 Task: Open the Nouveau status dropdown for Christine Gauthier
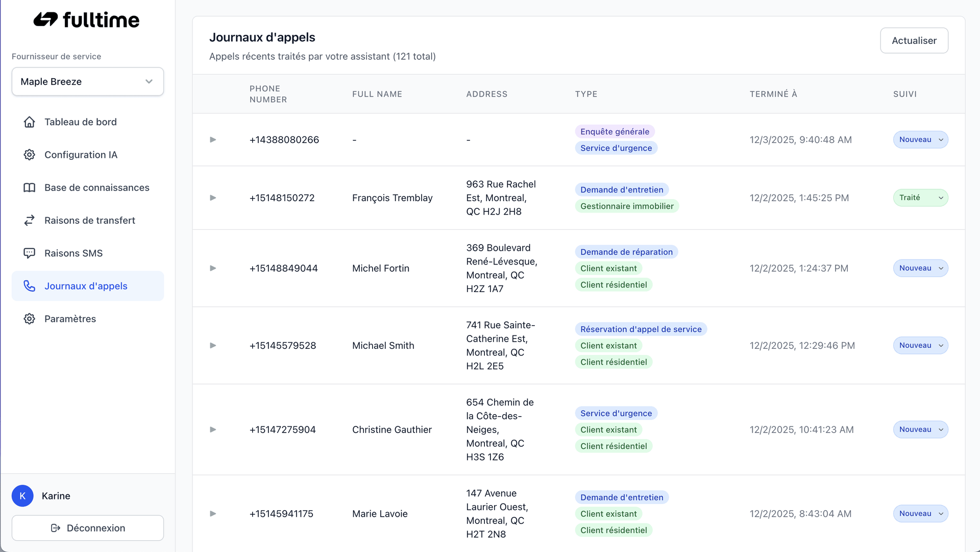tap(920, 429)
